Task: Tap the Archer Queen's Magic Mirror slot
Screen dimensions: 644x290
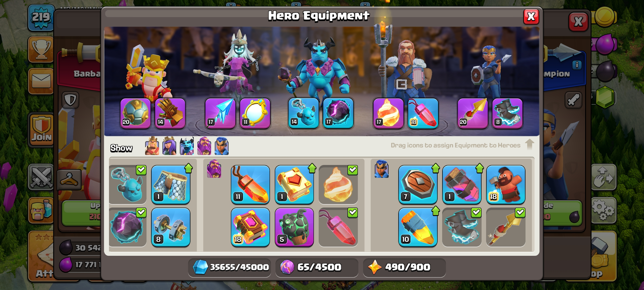Action: pyautogui.click(x=255, y=113)
